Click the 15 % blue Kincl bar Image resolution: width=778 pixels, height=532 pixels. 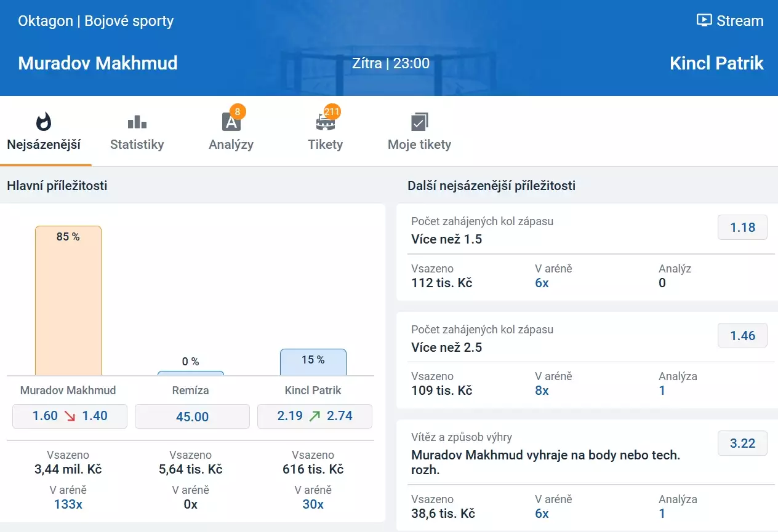coord(313,363)
